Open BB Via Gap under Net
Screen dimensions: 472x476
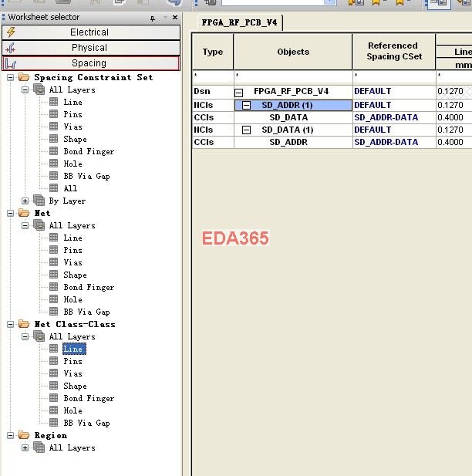click(86, 312)
